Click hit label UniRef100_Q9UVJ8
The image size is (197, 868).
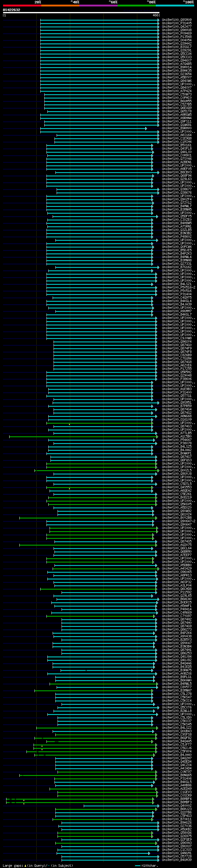click(x=177, y=474)
